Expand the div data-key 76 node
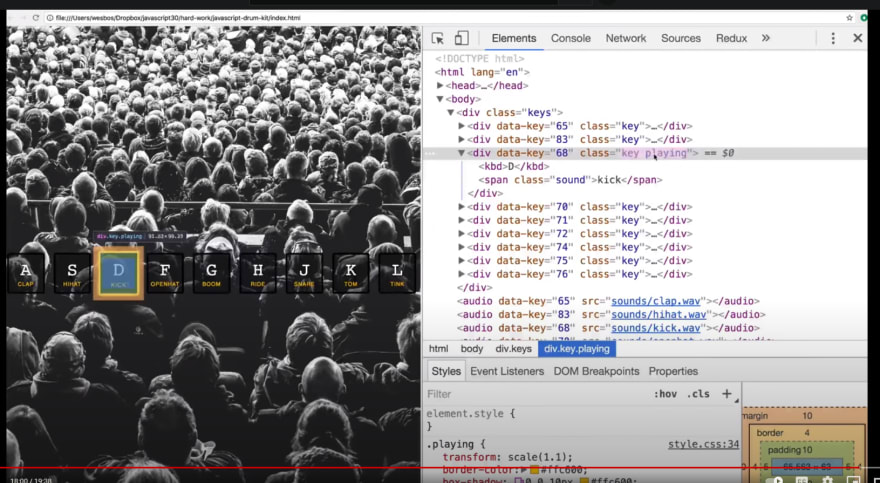Image resolution: width=880 pixels, height=483 pixels. pyautogui.click(x=462, y=274)
